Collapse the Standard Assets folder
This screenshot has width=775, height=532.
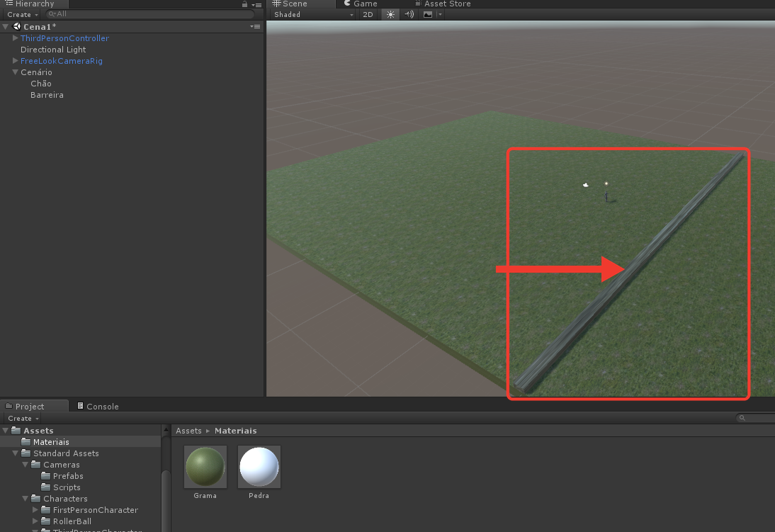(16, 453)
